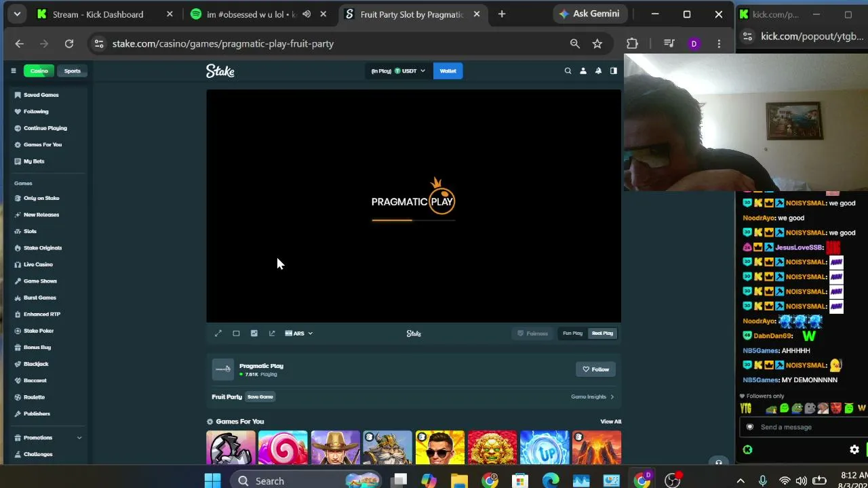
Task: Open the USDT balance currency dropdown
Action: [398, 70]
